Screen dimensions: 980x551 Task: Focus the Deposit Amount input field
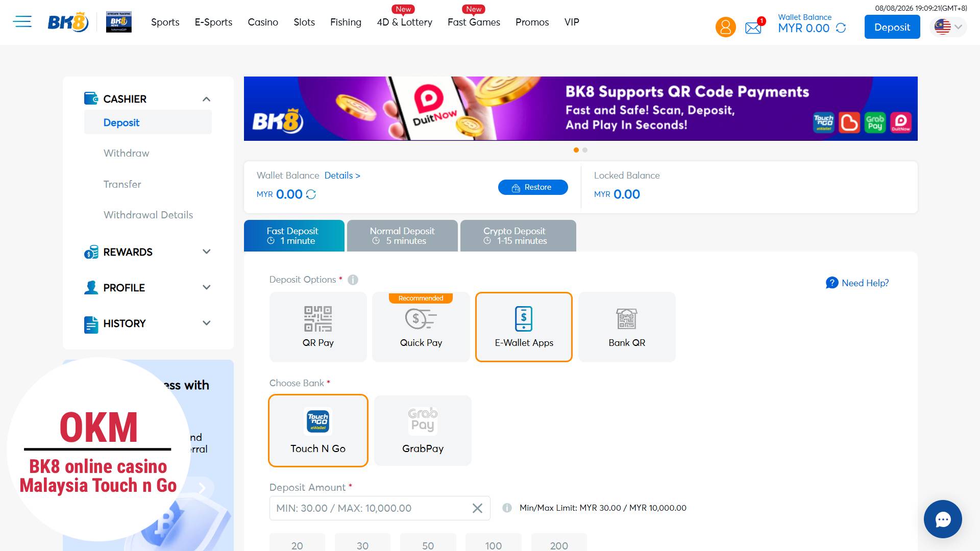coord(380,508)
